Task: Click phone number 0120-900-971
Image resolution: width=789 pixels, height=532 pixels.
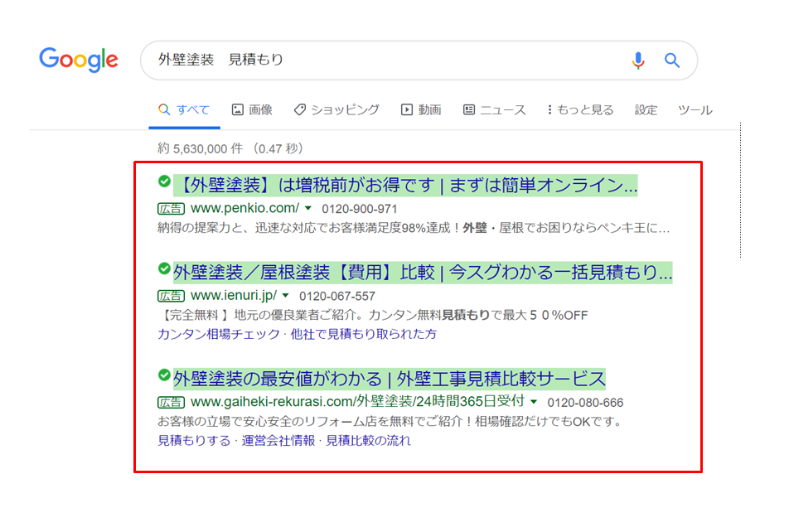Action: 360,209
